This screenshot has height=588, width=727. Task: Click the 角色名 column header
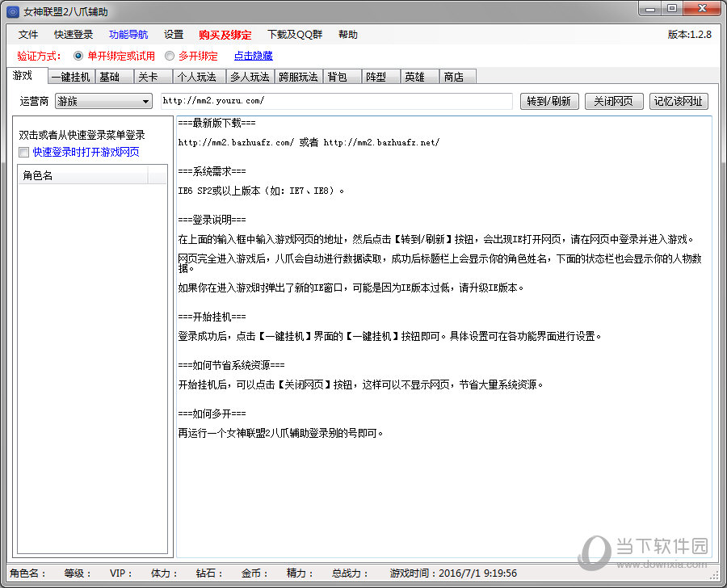83,175
